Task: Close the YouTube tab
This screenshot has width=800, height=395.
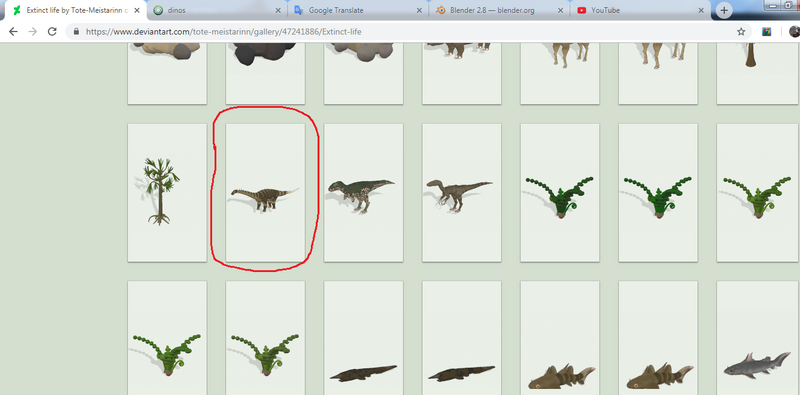Action: coord(702,10)
